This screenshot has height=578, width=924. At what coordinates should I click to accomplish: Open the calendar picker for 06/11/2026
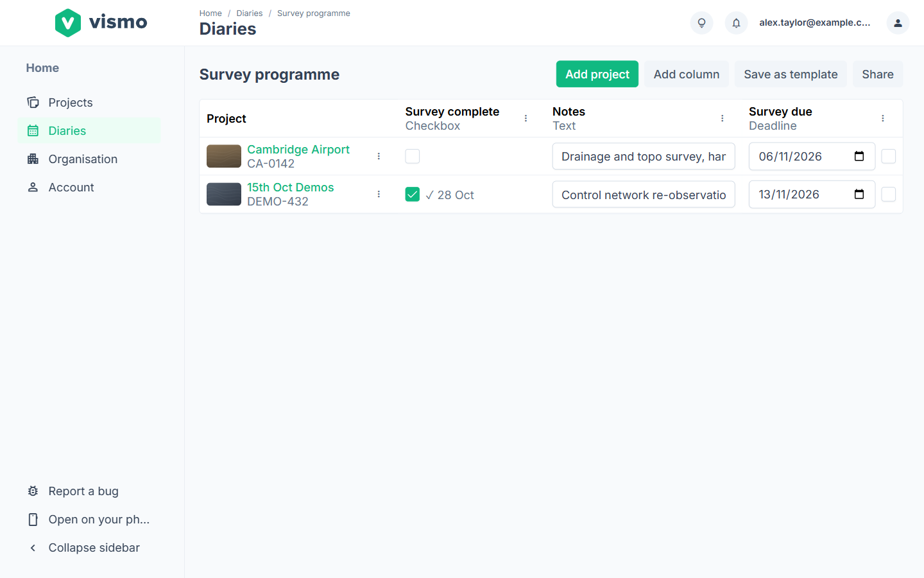click(859, 156)
